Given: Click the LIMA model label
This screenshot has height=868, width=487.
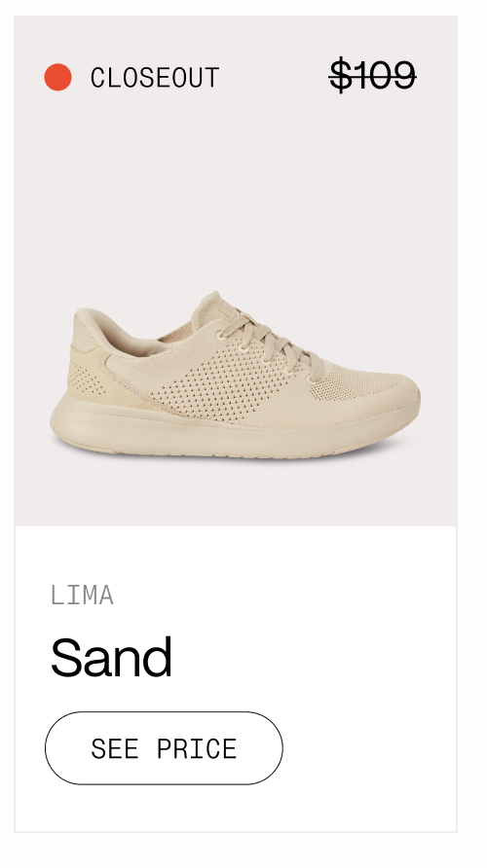Looking at the screenshot, I should (x=82, y=596).
